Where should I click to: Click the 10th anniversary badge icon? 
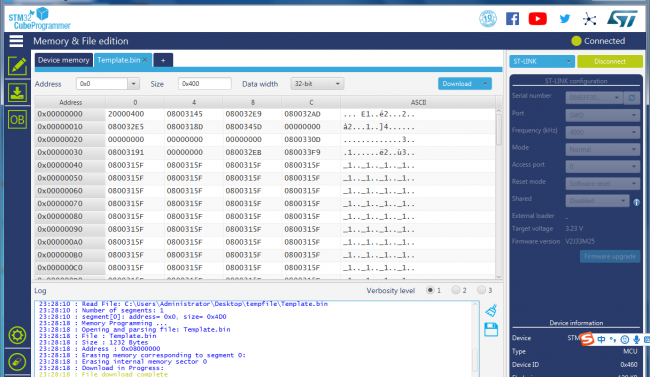[488, 19]
